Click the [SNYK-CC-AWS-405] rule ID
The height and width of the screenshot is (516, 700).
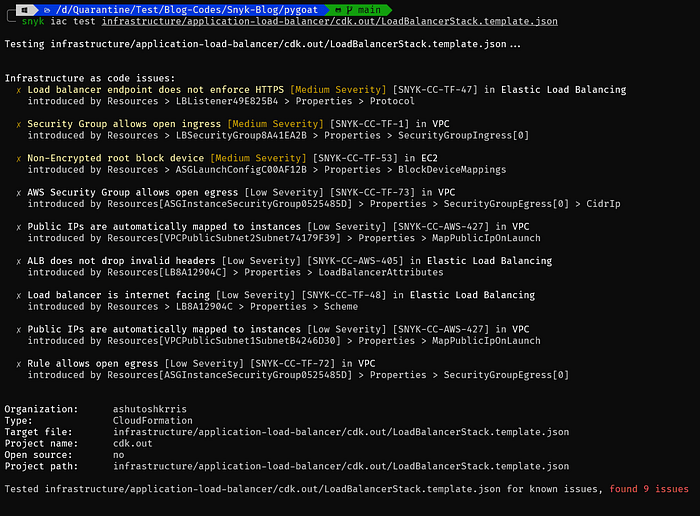(355, 261)
